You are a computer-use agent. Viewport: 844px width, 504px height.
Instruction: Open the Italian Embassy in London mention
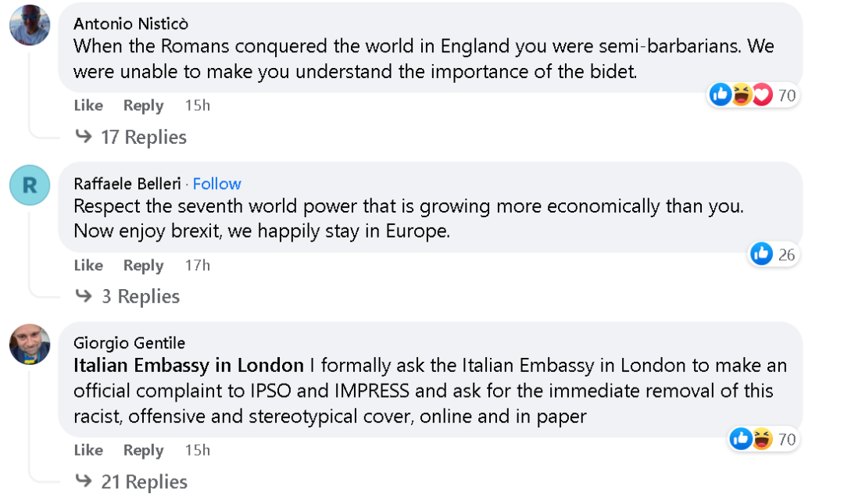coord(188,365)
